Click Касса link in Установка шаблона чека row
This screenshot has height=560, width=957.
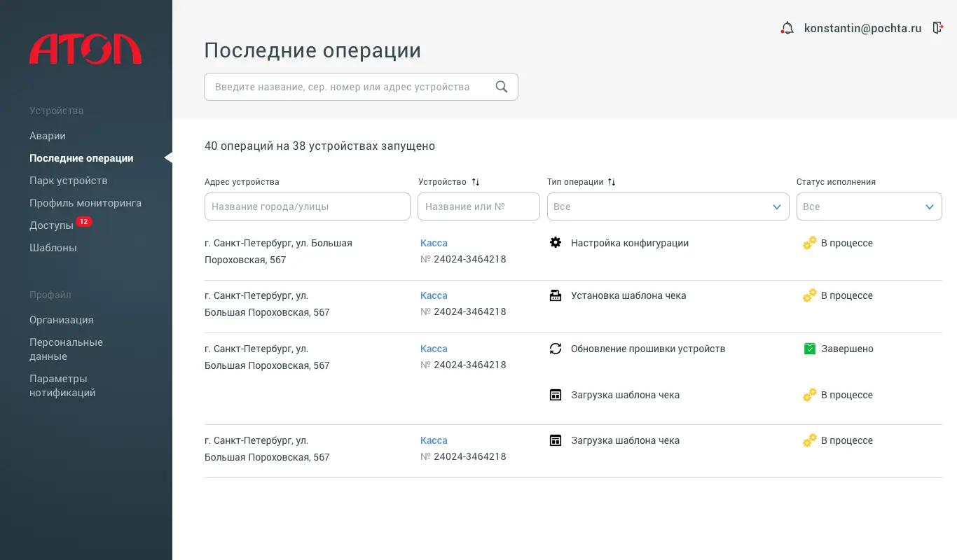(x=434, y=295)
